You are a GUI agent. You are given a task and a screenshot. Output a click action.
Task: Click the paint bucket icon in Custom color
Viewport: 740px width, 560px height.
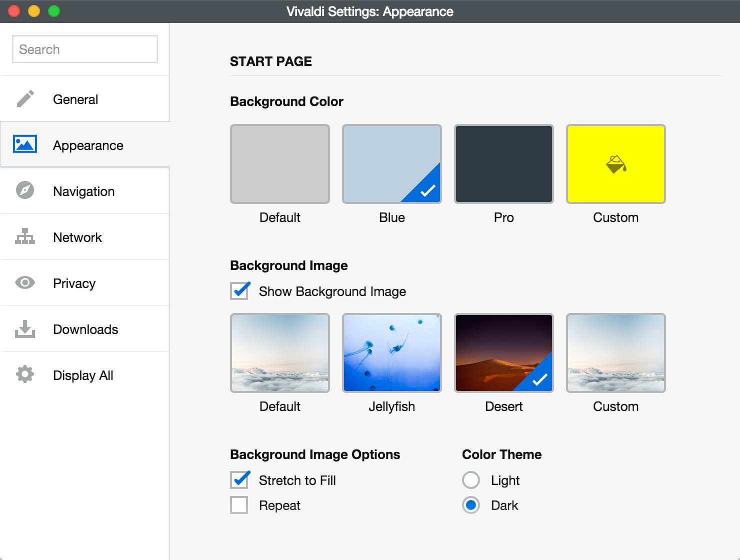click(x=616, y=164)
